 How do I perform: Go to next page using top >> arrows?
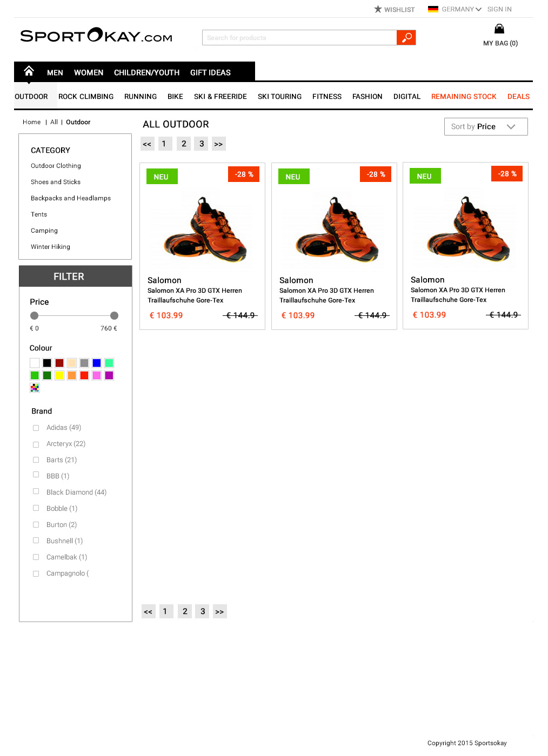(218, 144)
